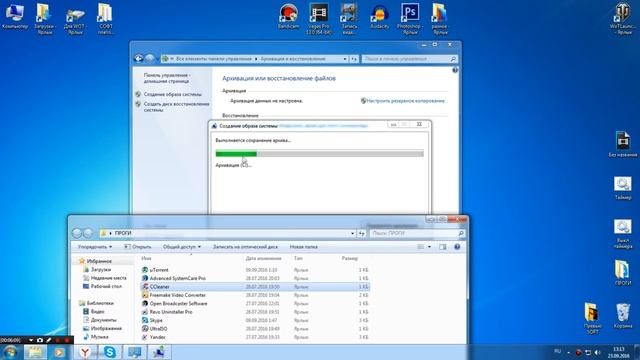
Task: Open the Корзина recycle bin
Action: pyautogui.click(x=623, y=316)
